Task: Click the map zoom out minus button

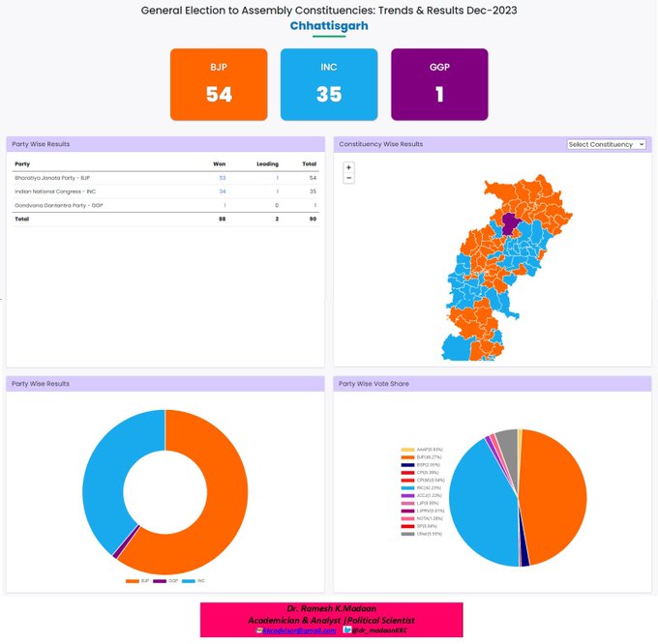Action: coord(348,178)
